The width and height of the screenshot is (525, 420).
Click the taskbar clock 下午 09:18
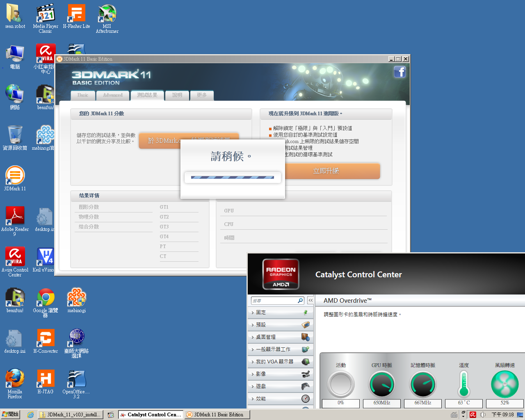coord(502,415)
